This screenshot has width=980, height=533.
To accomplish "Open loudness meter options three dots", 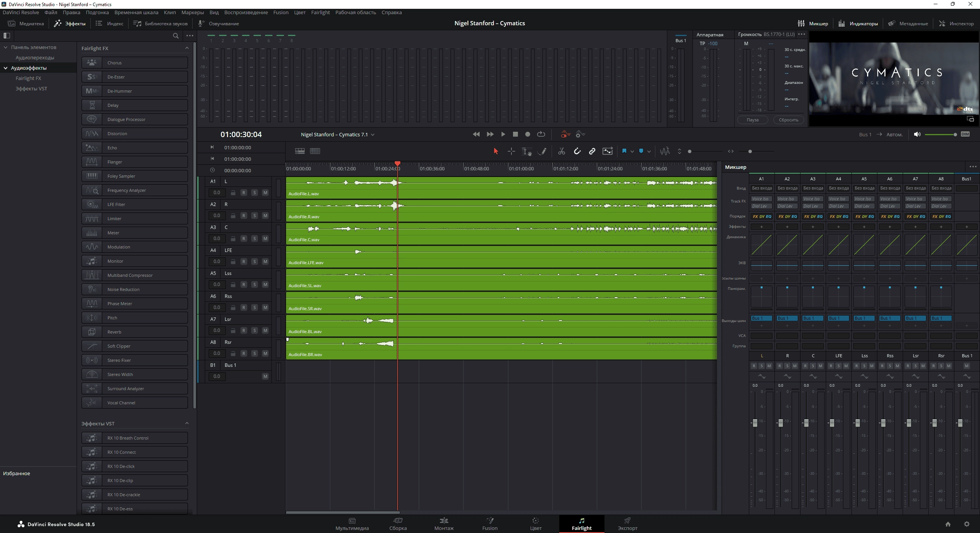I will pos(802,34).
